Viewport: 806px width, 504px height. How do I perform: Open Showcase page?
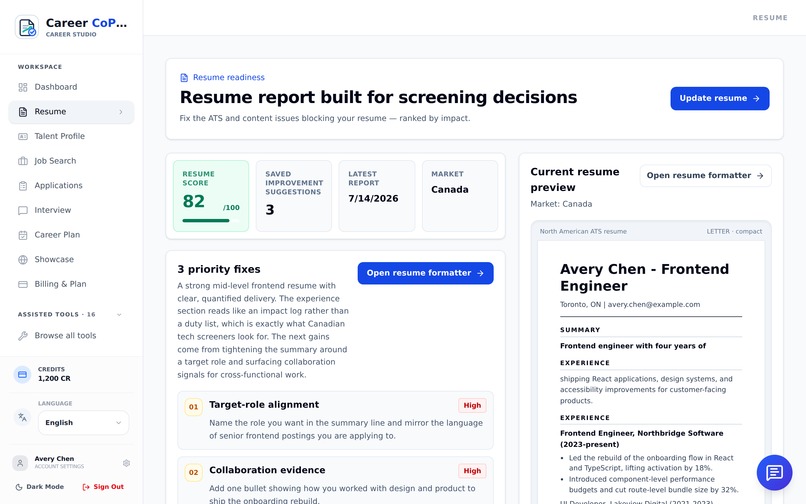[x=71, y=260]
